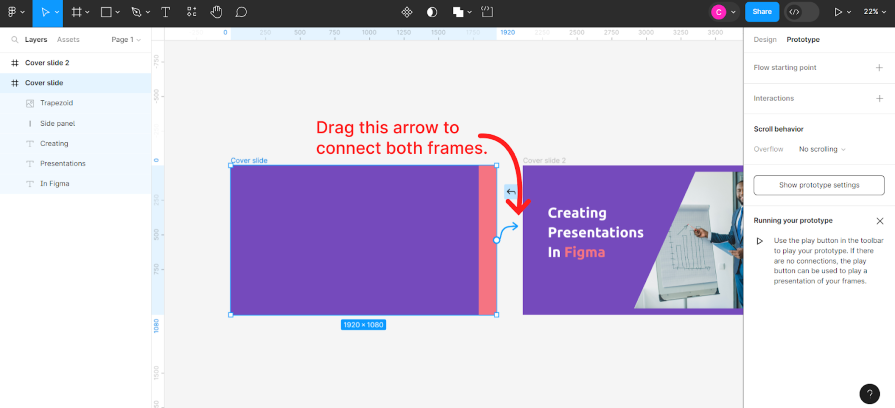Search layers with the magnifier icon
Screen dimensions: 895x408
pos(14,40)
